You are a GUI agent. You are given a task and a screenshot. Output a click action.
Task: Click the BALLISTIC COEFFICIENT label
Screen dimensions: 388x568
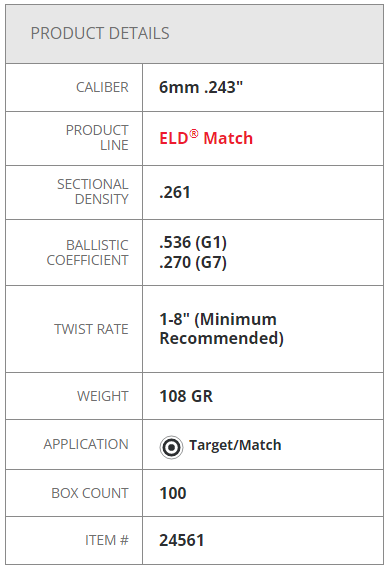[x=87, y=252]
